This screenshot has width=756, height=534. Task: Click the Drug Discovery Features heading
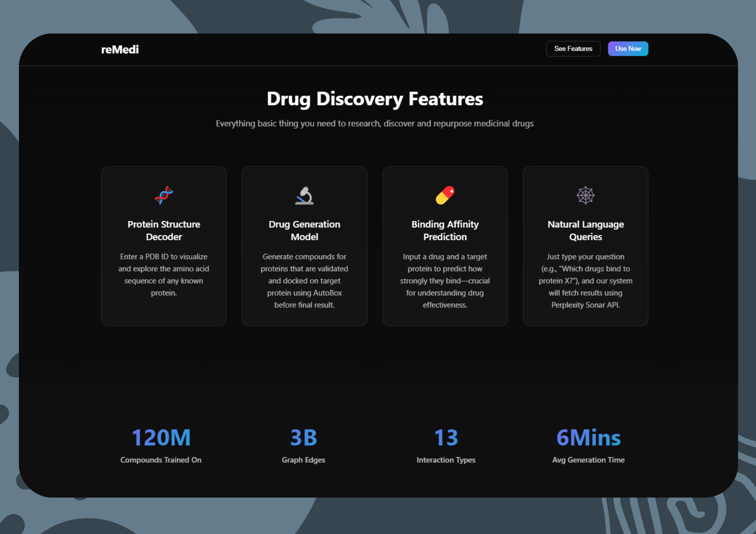375,99
